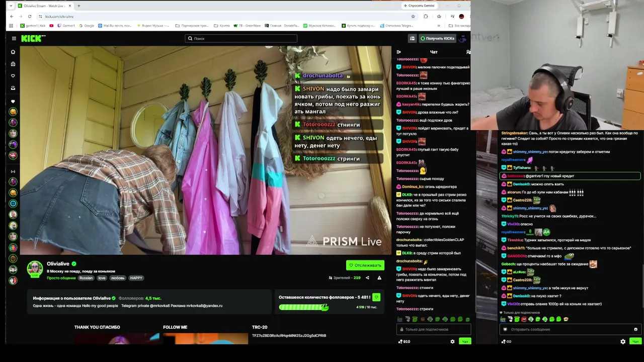644x362 pixels.
Task: Click username "kasyan4ik" in left chat
Action: point(412,104)
